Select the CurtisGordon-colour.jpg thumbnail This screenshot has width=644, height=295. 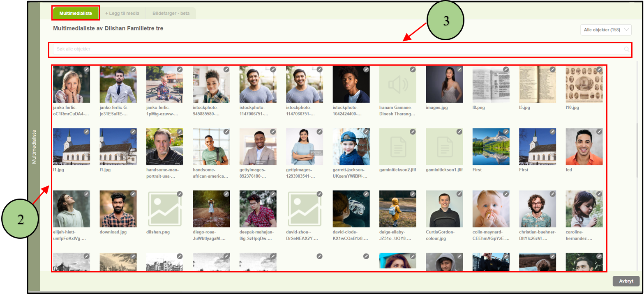point(444,209)
